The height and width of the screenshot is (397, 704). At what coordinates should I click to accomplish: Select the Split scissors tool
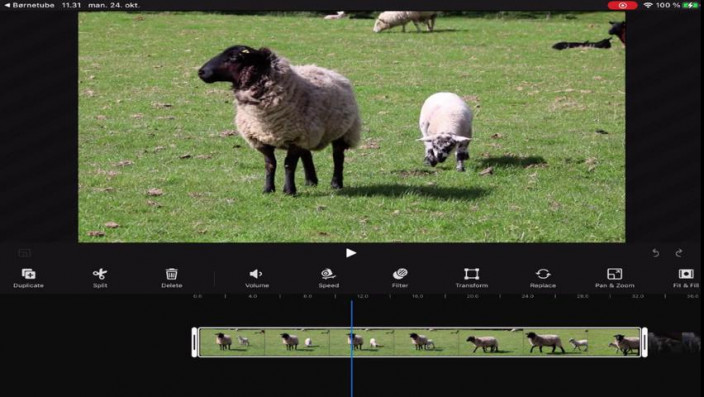point(100,278)
